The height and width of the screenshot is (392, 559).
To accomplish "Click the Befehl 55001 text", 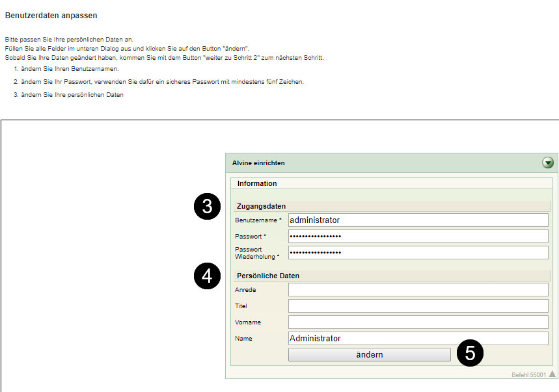I will pos(528,374).
